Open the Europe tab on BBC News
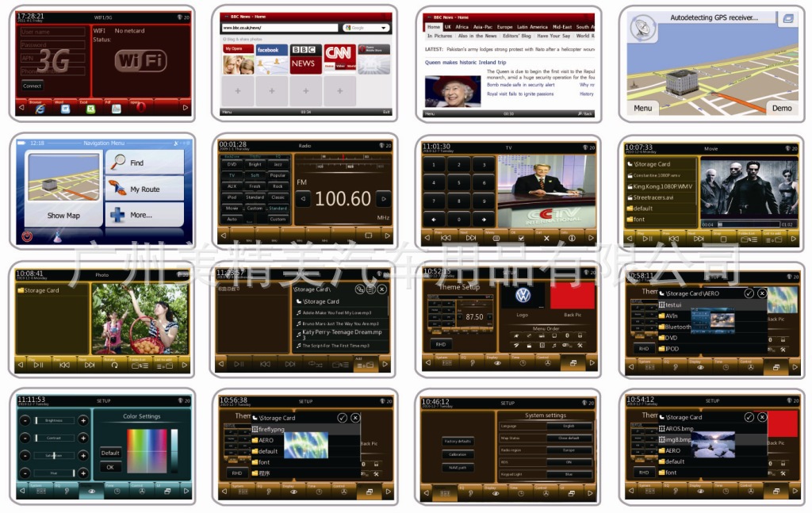Image resolution: width=812 pixels, height=513 pixels. [504, 27]
